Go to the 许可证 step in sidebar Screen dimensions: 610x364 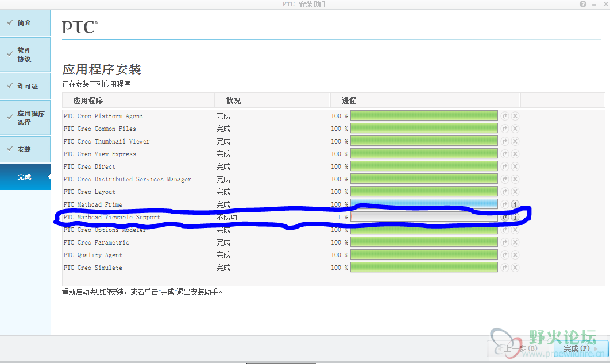pos(25,86)
